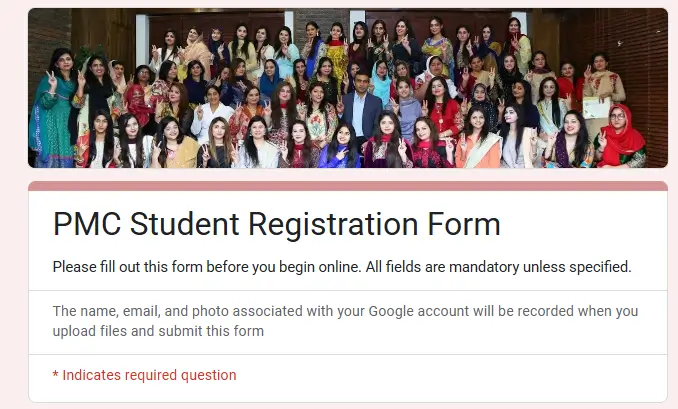Click the "PMC Student Registration Form" title
Viewport: 678px width, 409px height.
click(x=276, y=224)
